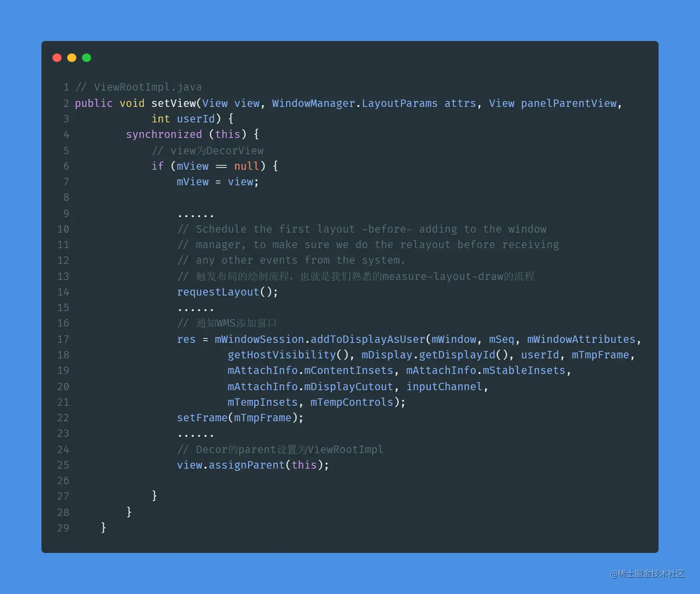Click 'mTempControls' on line 21

click(352, 402)
